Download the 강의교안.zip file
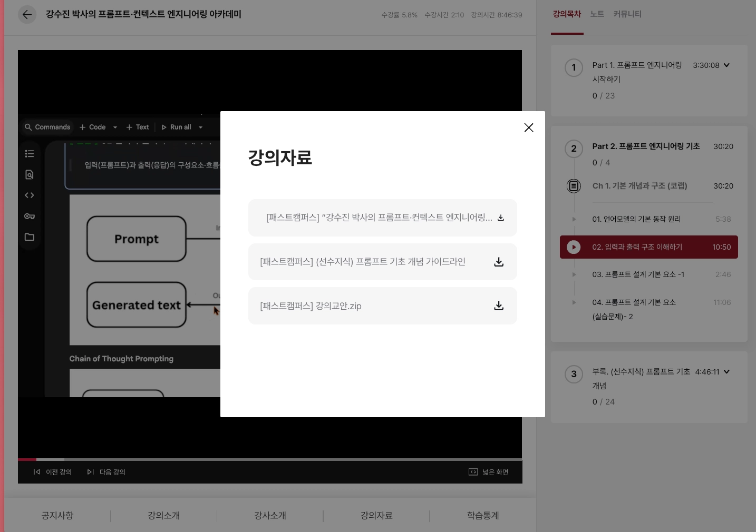Image resolution: width=756 pixels, height=532 pixels. [x=498, y=306]
